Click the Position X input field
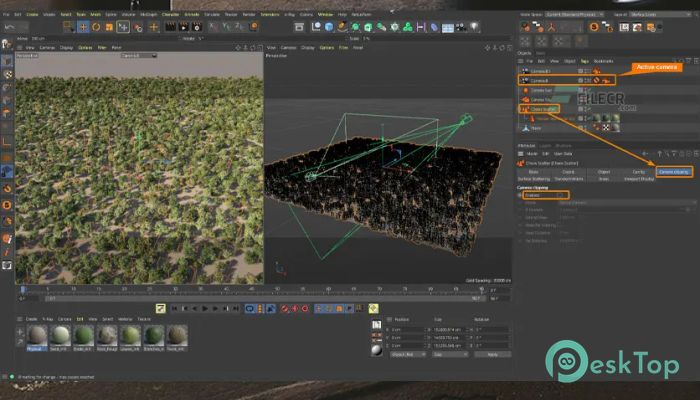This screenshot has height=400, width=700. click(408, 329)
